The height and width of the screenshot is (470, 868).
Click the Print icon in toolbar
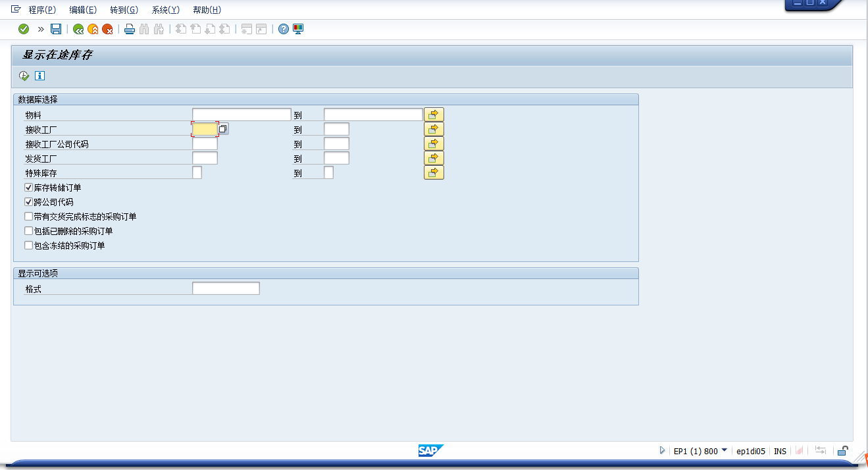[130, 29]
